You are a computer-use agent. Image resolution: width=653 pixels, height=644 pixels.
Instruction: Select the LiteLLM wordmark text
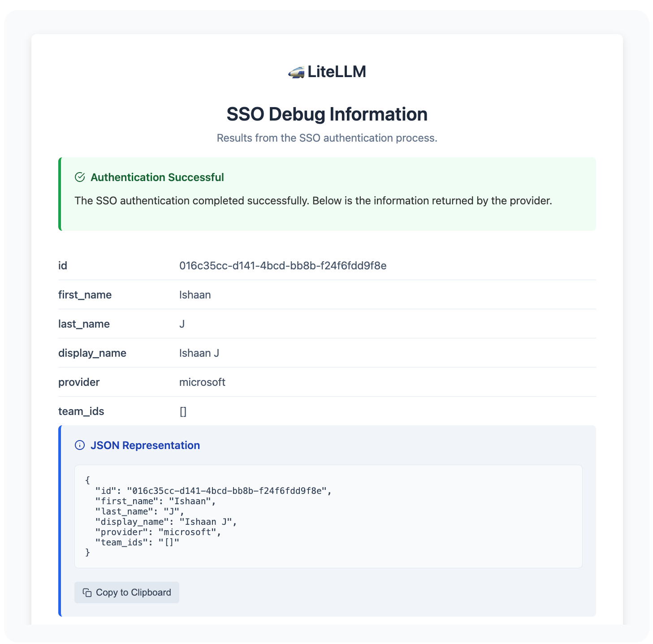coord(336,71)
